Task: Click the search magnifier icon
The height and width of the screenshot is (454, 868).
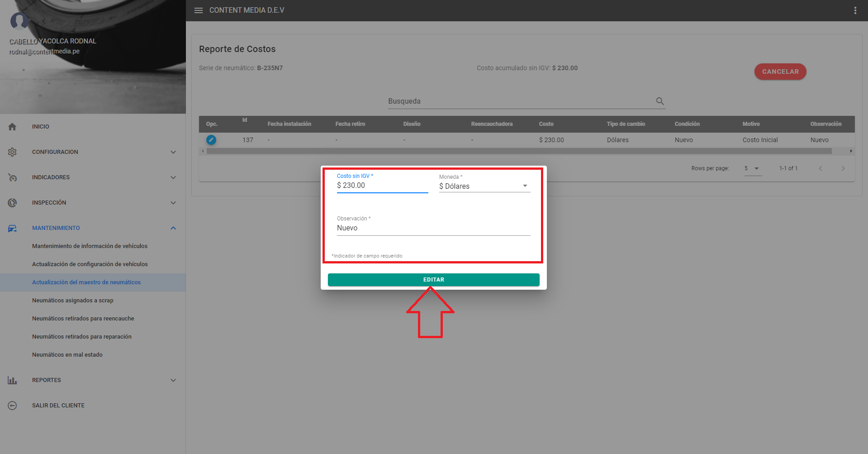Action: (x=660, y=101)
